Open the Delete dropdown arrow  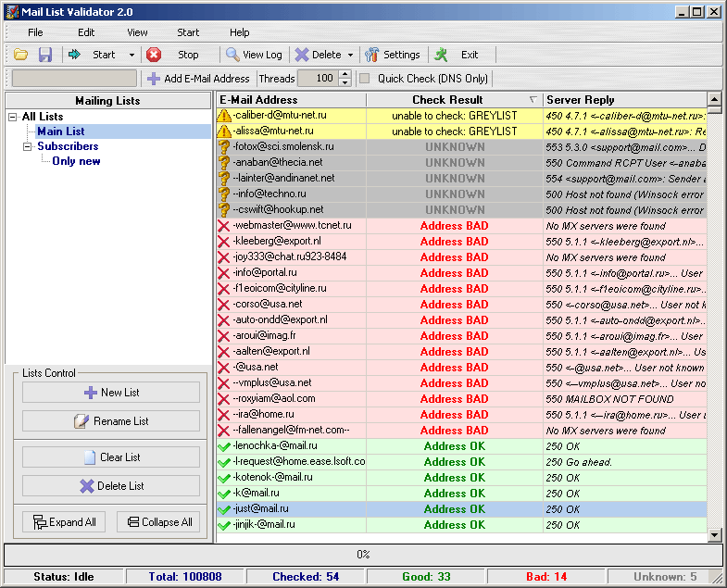350,55
